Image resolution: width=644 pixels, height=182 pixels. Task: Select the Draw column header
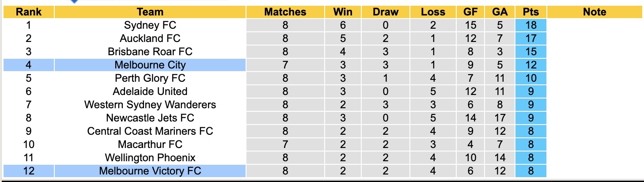coord(385,12)
